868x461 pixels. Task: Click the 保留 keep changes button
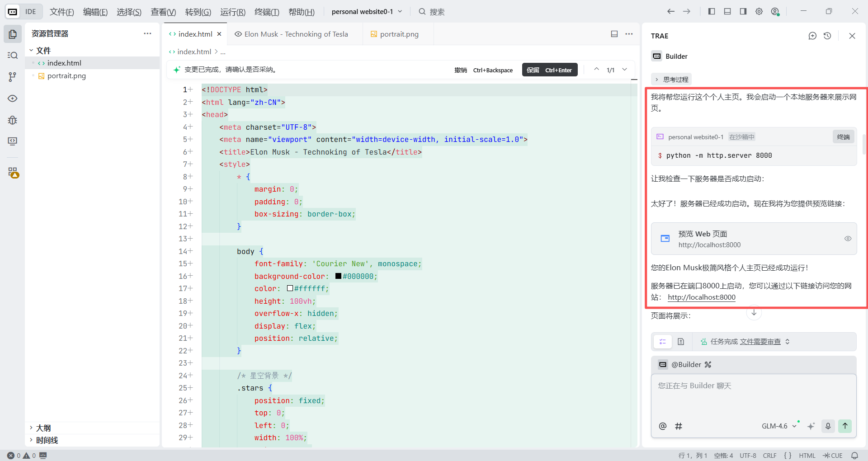[x=549, y=70]
